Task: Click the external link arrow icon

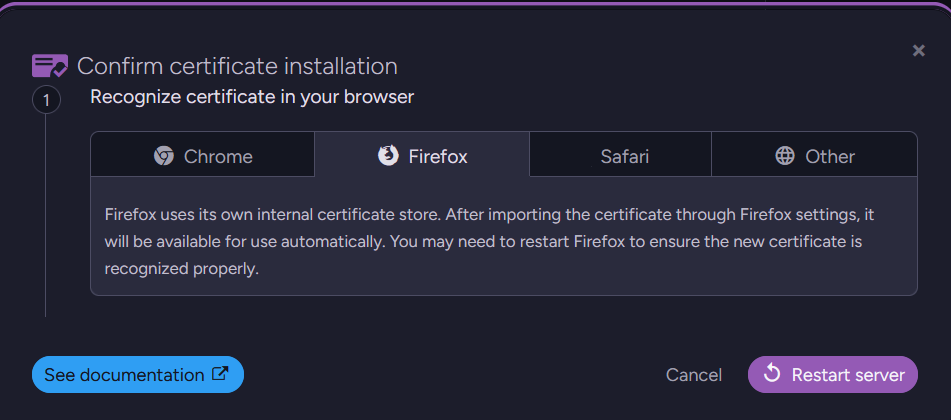Action: click(220, 374)
